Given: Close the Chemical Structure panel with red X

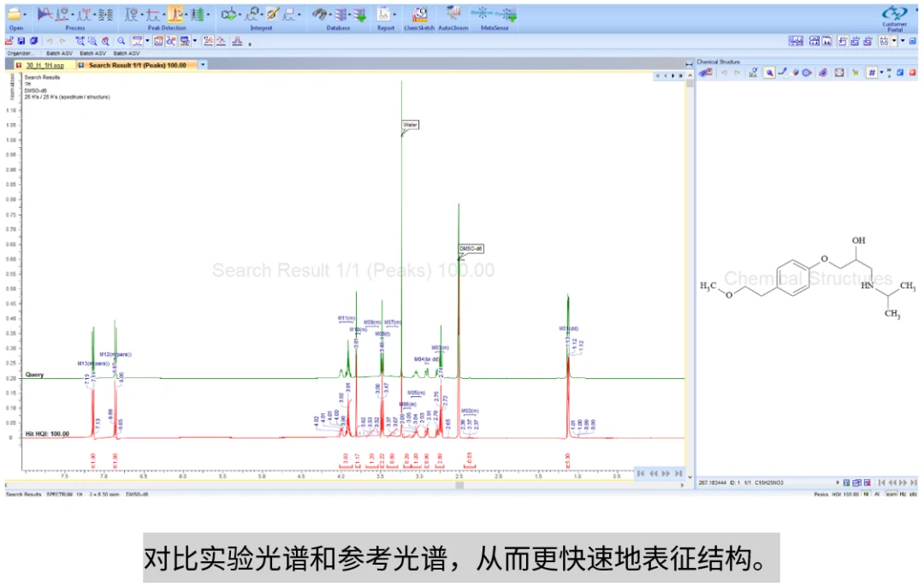Looking at the screenshot, I should tap(912, 73).
